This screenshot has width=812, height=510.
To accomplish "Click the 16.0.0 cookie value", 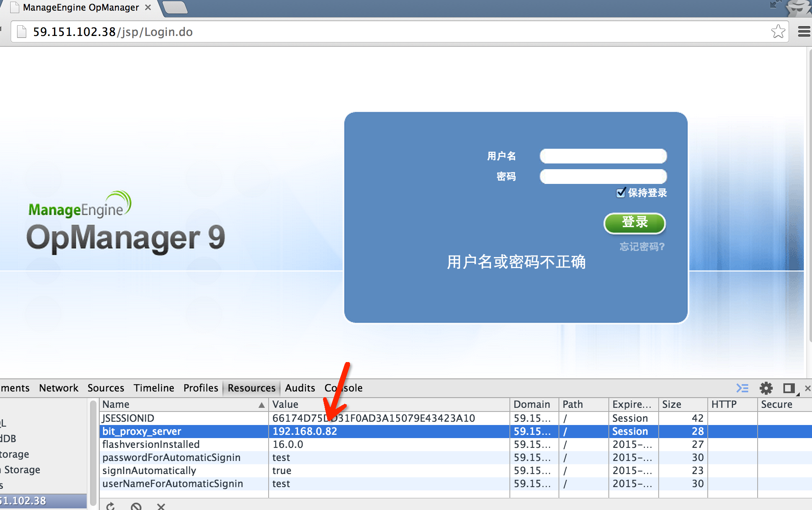I will (x=288, y=444).
